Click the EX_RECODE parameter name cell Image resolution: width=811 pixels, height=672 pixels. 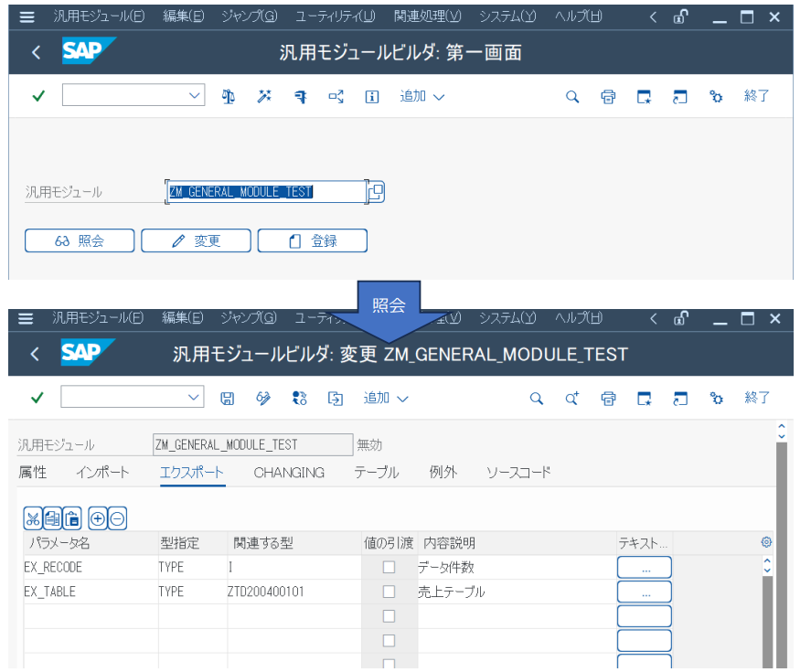[x=91, y=567]
